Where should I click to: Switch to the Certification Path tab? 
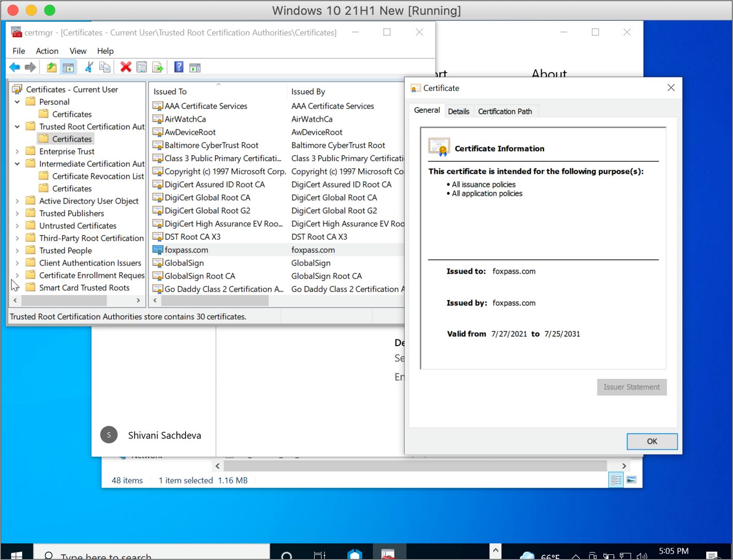[x=505, y=111]
